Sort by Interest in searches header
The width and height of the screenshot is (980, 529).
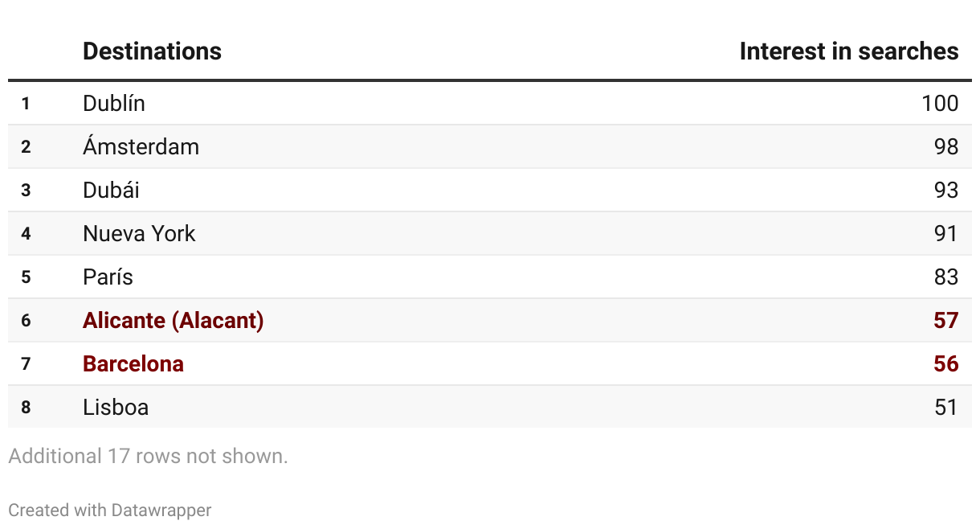pyautogui.click(x=849, y=51)
